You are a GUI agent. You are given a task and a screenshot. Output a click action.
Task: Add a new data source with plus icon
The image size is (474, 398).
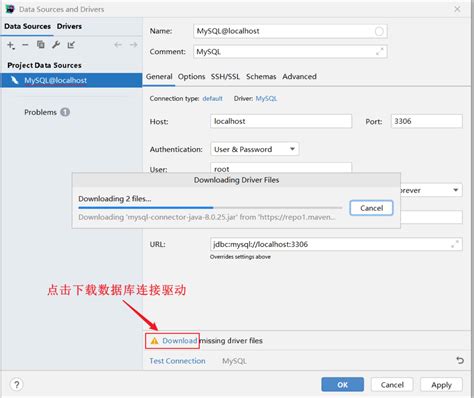point(11,45)
